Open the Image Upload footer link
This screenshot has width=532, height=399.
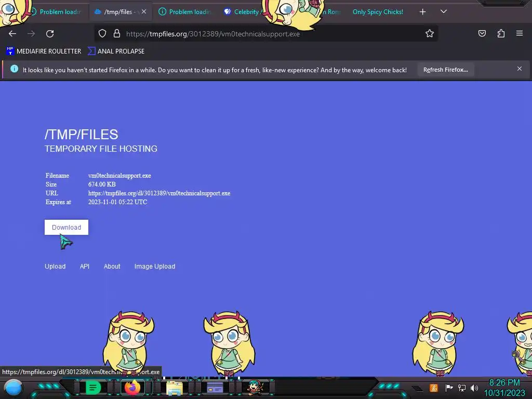tap(155, 267)
